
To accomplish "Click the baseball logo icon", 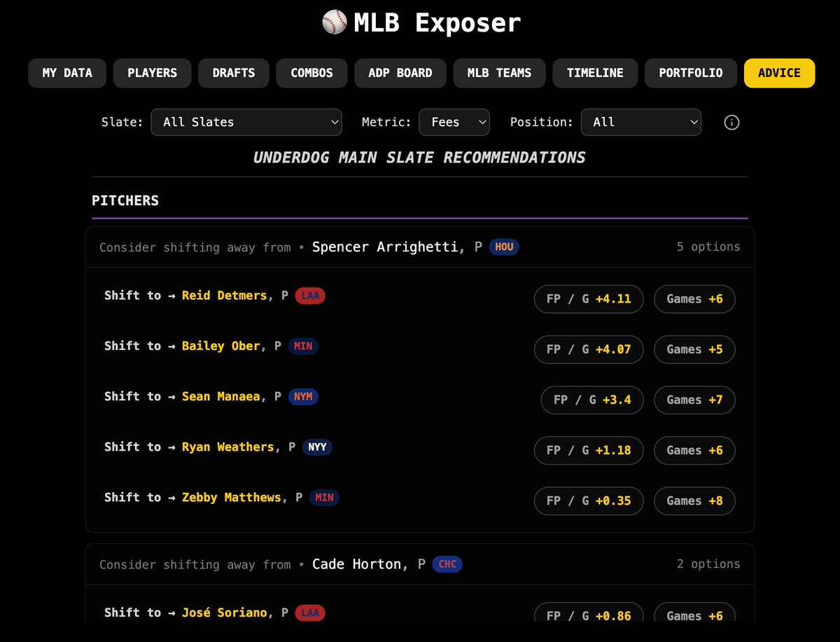I will pyautogui.click(x=334, y=22).
